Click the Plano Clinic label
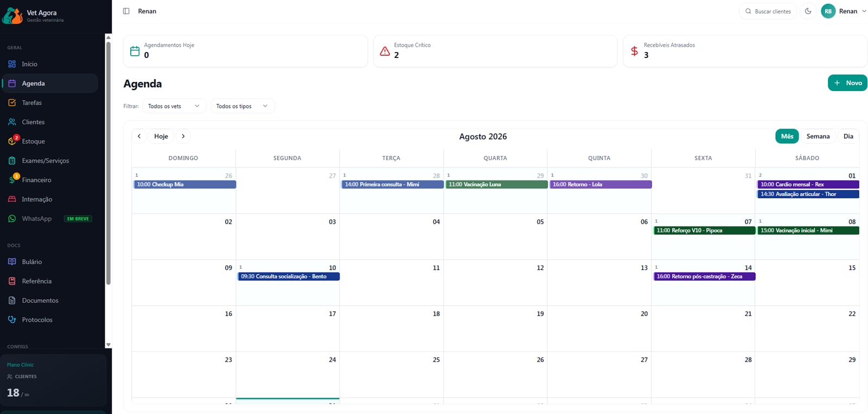 (20, 365)
